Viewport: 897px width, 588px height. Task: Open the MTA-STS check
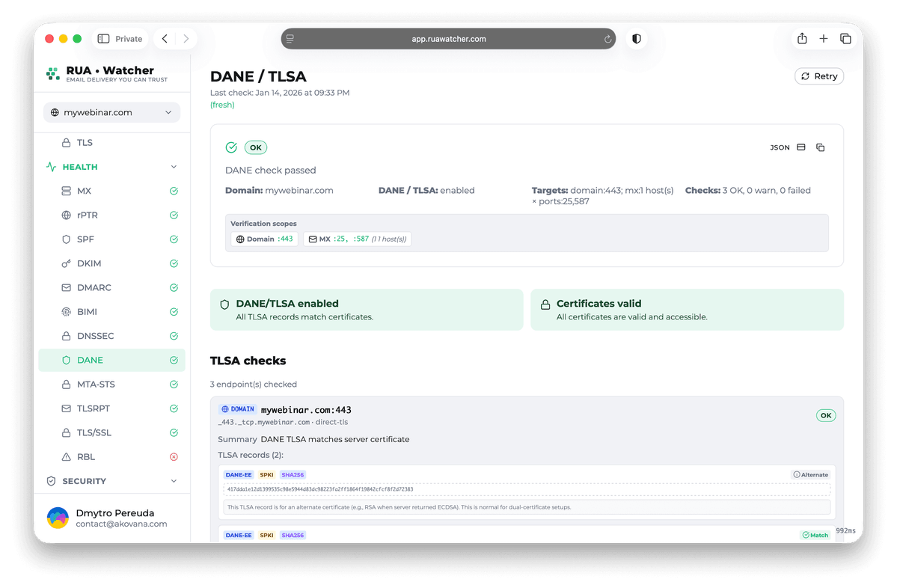tap(111, 385)
